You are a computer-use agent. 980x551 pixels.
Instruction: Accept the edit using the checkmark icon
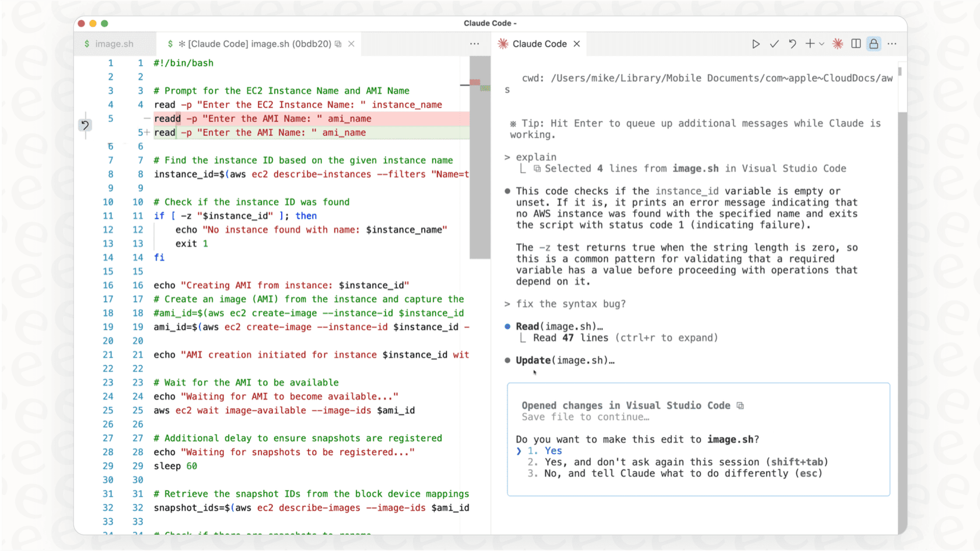pos(774,43)
